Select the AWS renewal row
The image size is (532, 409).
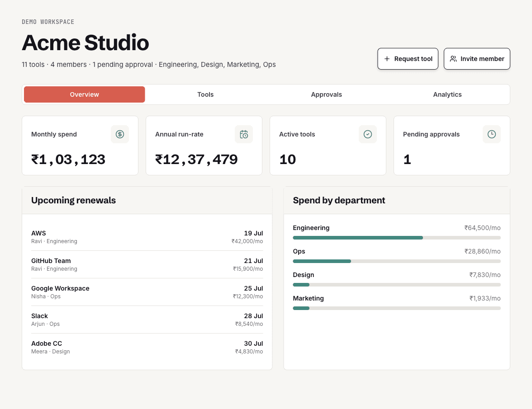coord(147,237)
